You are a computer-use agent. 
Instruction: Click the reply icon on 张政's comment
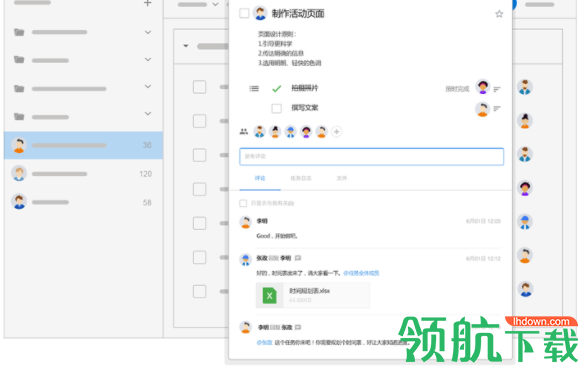pyautogui.click(x=298, y=258)
